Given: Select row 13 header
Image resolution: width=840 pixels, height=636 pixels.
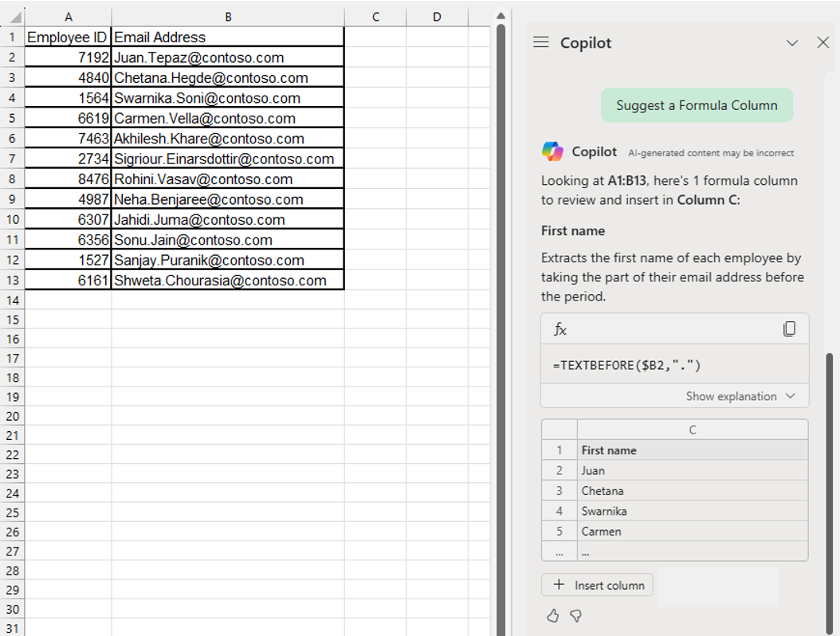Looking at the screenshot, I should 12,281.
